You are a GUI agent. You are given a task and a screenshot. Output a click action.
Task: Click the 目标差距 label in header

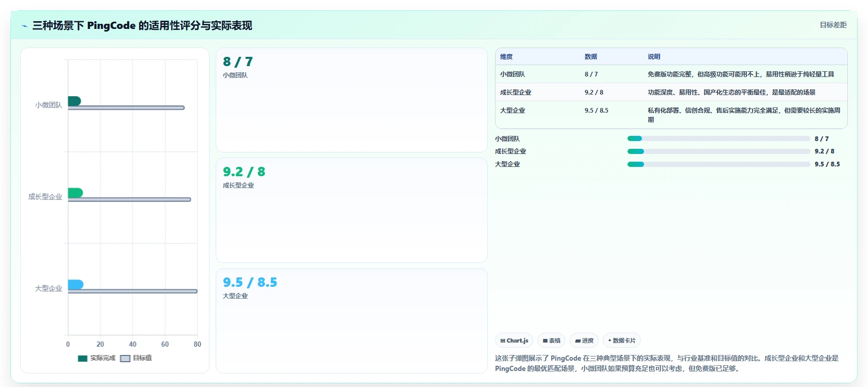pos(833,25)
